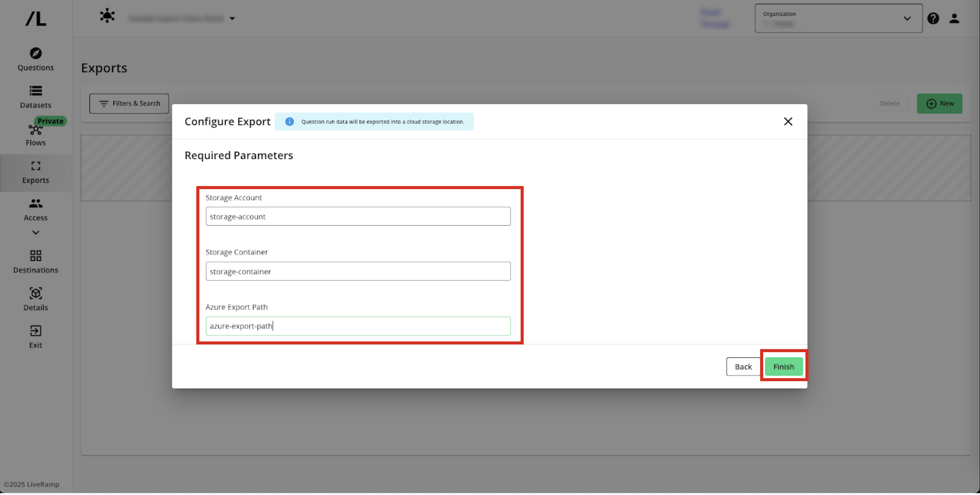Click the help question mark icon
The image size is (980, 495).
point(933,18)
